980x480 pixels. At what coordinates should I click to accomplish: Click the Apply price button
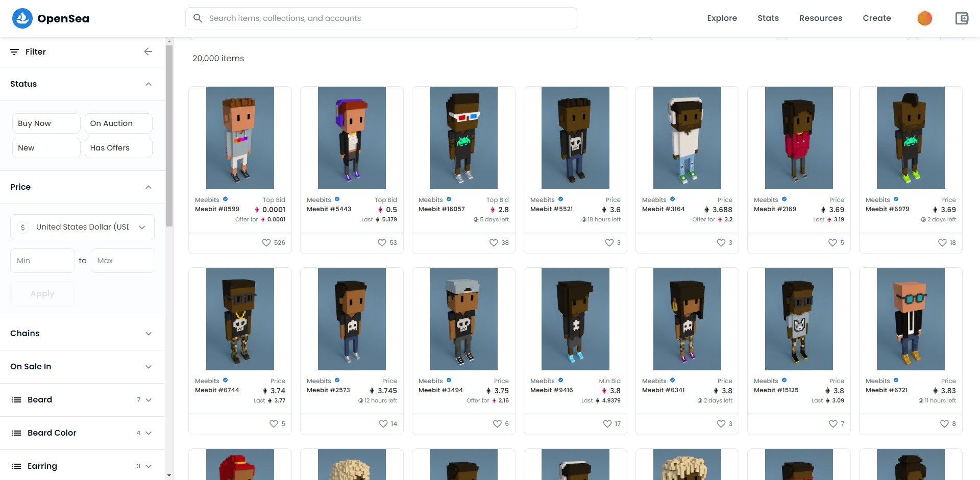pyautogui.click(x=42, y=294)
